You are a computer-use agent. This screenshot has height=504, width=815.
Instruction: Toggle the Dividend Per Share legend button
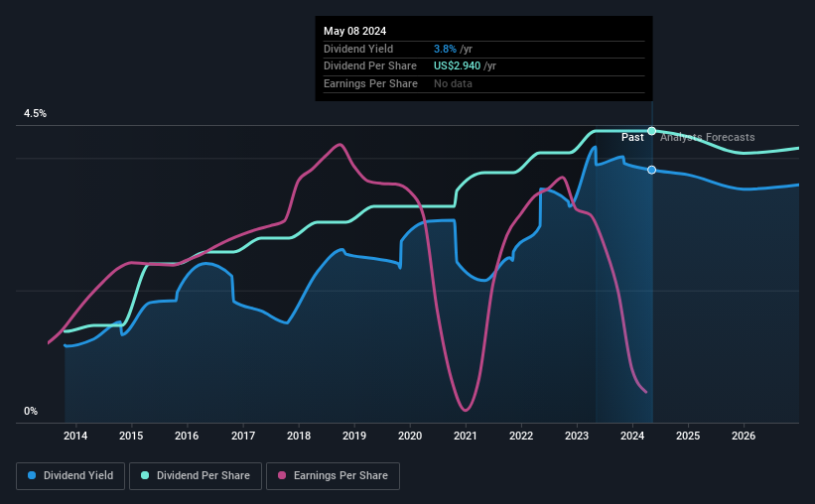[x=196, y=476]
